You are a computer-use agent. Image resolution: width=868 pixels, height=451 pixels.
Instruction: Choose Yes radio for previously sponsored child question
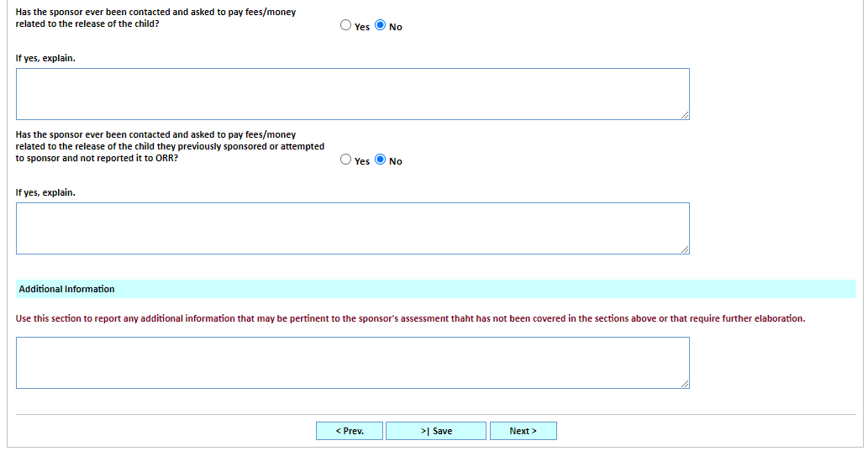(346, 160)
